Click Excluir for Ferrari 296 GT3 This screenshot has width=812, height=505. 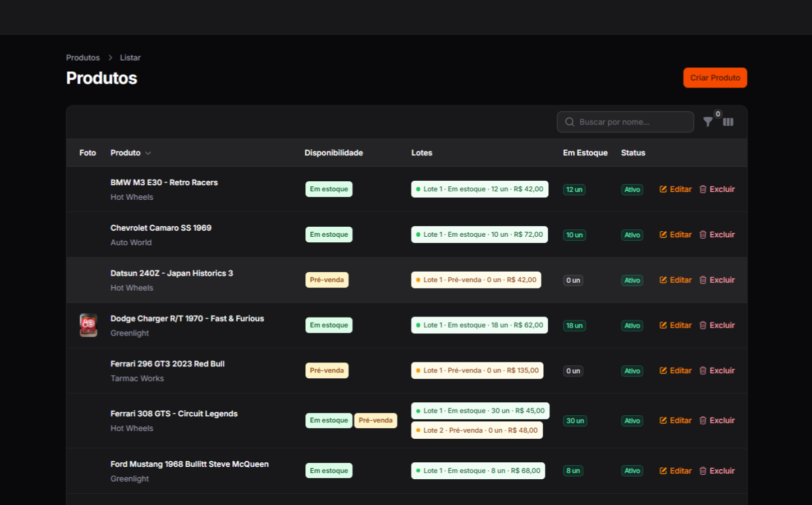tap(717, 371)
